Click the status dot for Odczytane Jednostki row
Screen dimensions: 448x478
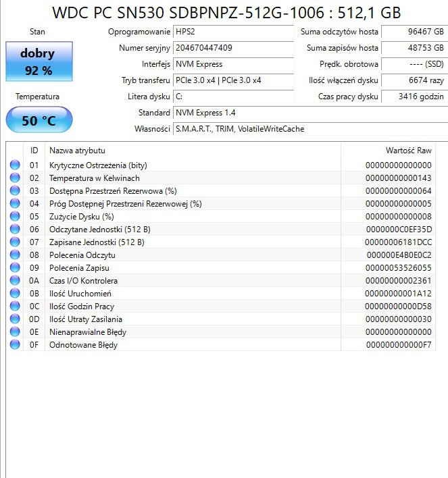pos(15,229)
